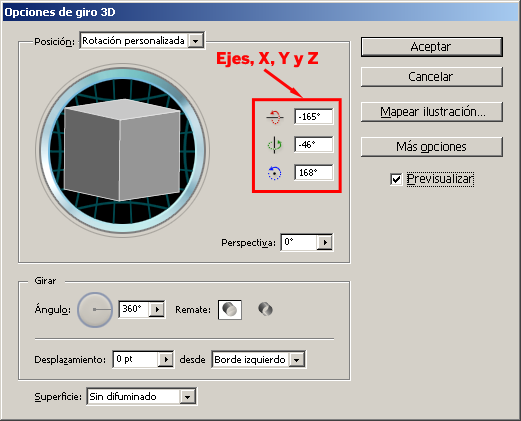
Task: Click the Más opciones button
Action: 432,147
